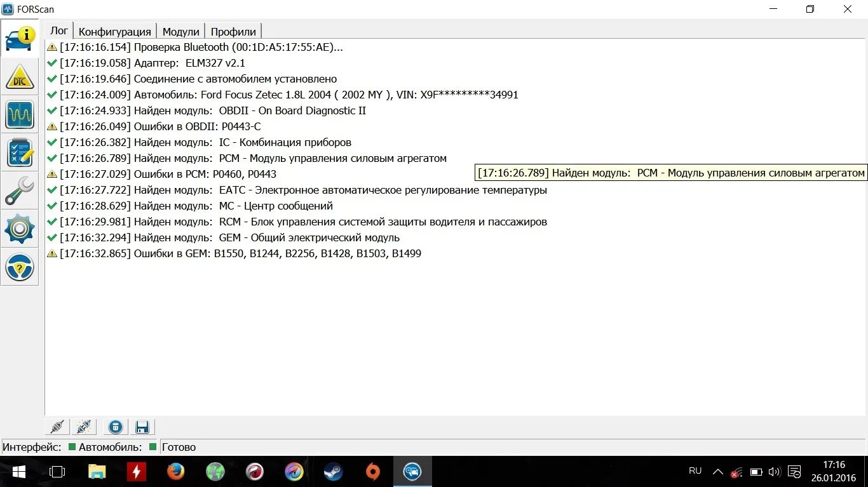Click the warning icon of the GEM errors line
Image resolution: width=868 pixels, height=487 pixels.
pos(52,253)
